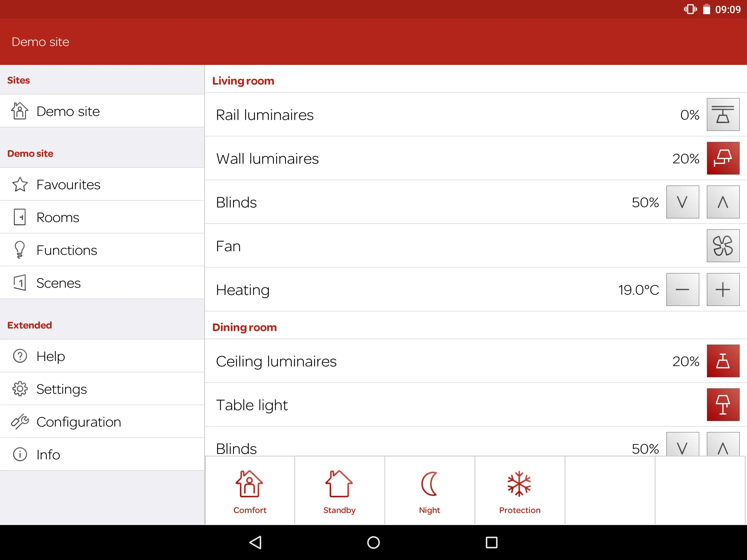Click the Info circle icon

[20, 454]
